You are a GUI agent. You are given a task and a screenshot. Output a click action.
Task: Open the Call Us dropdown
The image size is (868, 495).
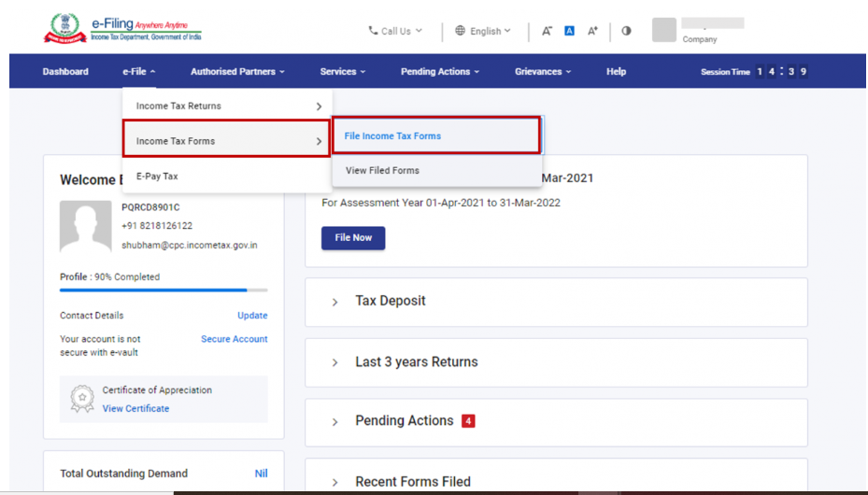tap(395, 31)
